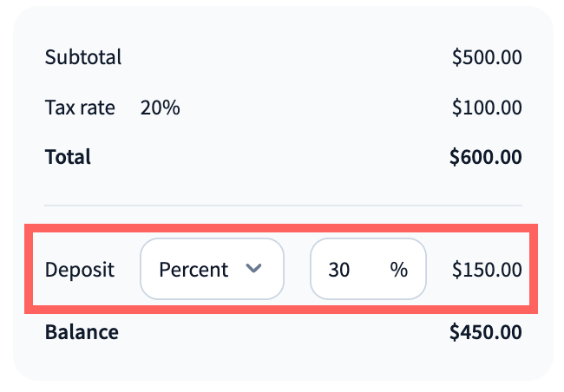
Task: Select the 20% tax rate value
Action: click(x=160, y=108)
